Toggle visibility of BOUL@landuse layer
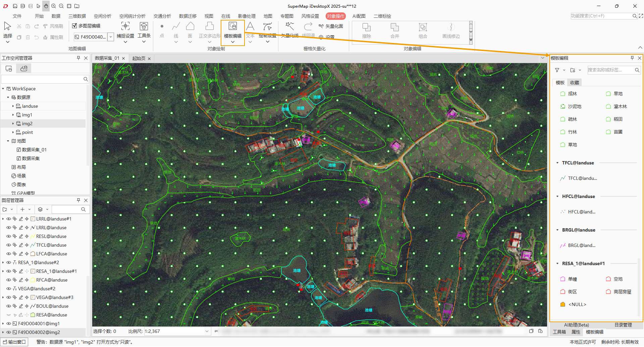Viewport: 644px width, 347px height. click(x=9, y=306)
